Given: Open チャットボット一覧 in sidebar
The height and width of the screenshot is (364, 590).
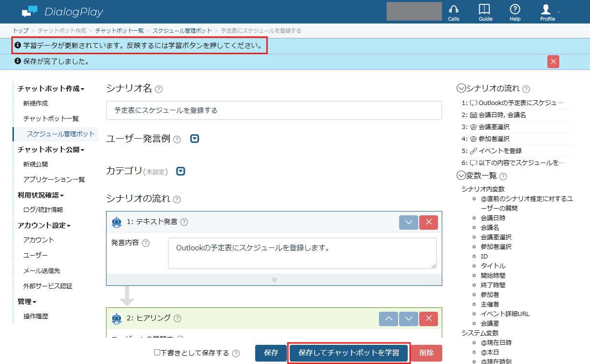Looking at the screenshot, I should (x=51, y=118).
